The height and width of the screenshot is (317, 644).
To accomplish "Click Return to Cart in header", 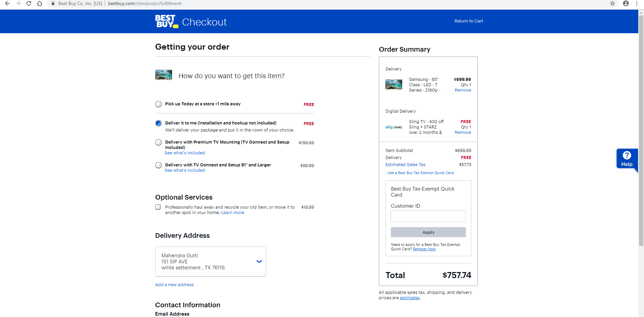I will 469,21.
